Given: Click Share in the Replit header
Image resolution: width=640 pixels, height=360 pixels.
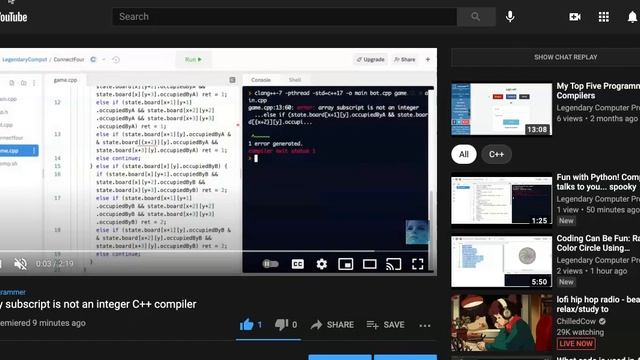Looking at the screenshot, I should point(404,60).
